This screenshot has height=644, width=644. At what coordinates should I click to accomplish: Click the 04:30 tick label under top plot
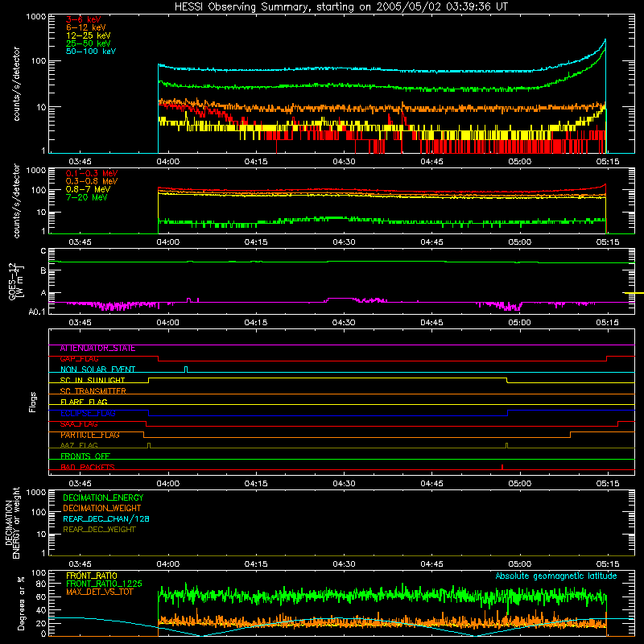point(344,162)
